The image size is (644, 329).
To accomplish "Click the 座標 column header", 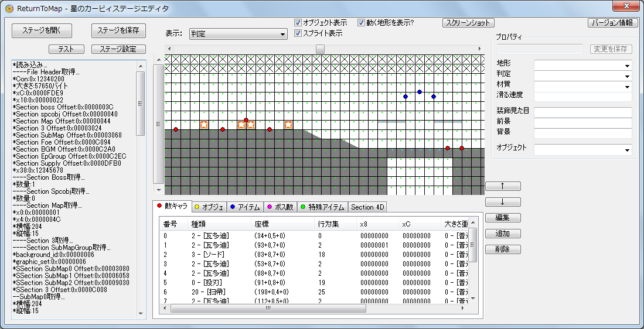I will [x=282, y=224].
